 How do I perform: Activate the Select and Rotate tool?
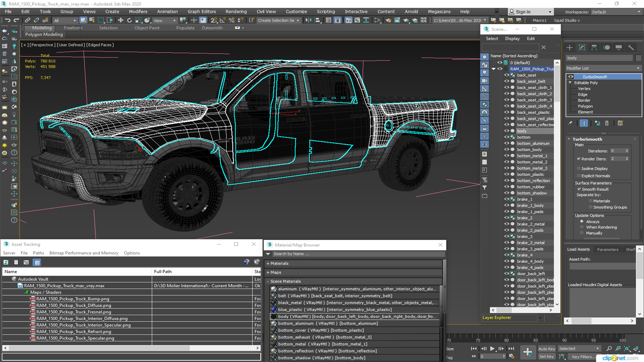tap(129, 20)
